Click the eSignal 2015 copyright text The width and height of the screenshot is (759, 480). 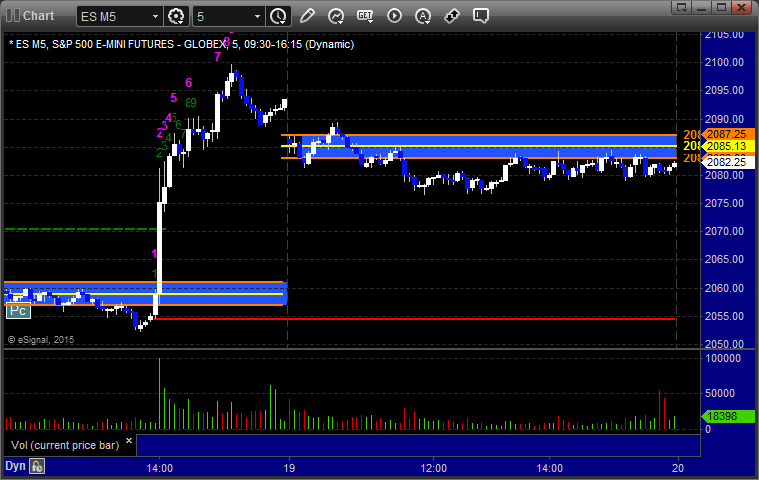click(x=41, y=340)
